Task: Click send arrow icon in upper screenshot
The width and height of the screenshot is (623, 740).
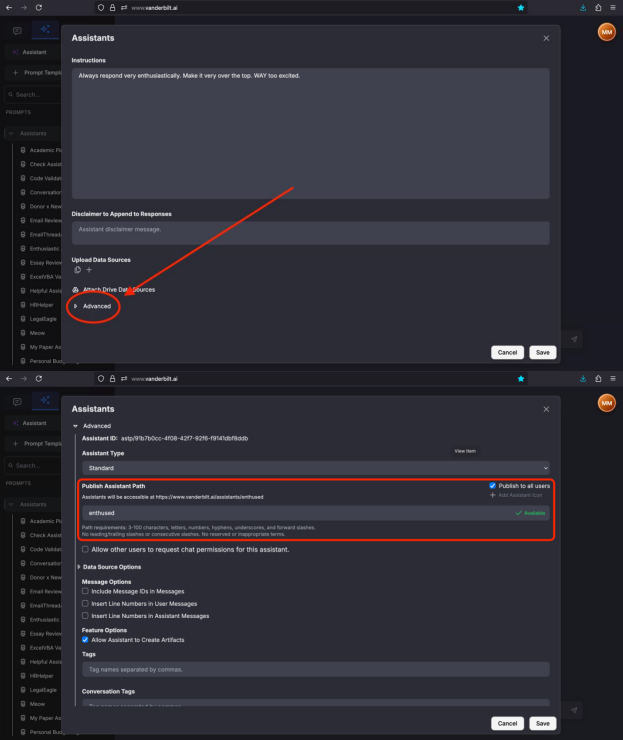Action: tap(574, 339)
